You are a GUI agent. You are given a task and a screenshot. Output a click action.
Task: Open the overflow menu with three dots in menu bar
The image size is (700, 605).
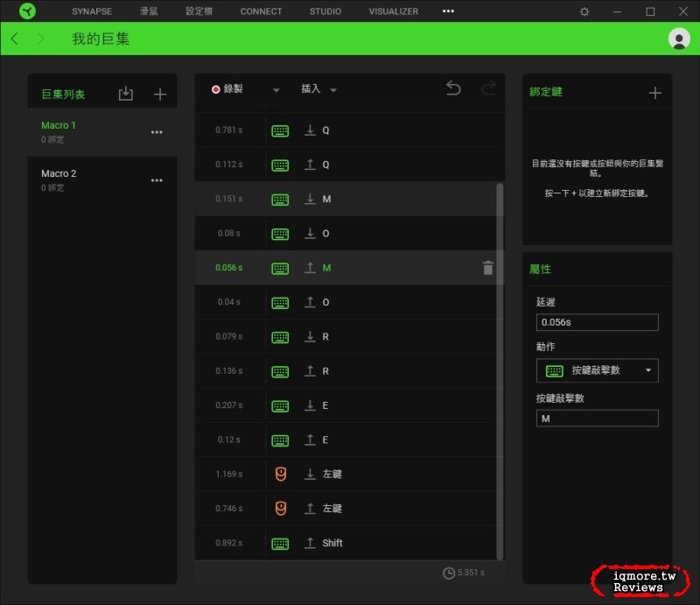447,11
